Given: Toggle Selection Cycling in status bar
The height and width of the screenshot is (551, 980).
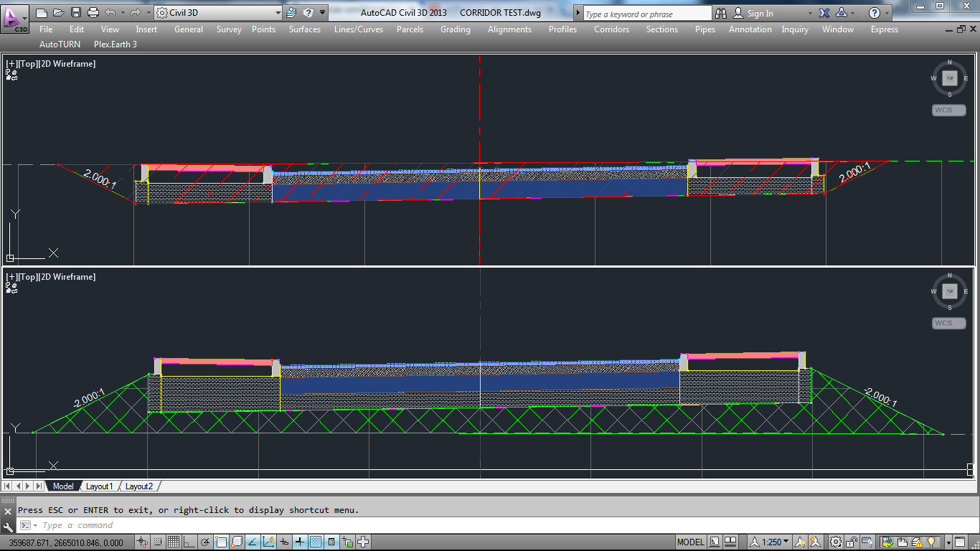Looking at the screenshot, I should [347, 542].
